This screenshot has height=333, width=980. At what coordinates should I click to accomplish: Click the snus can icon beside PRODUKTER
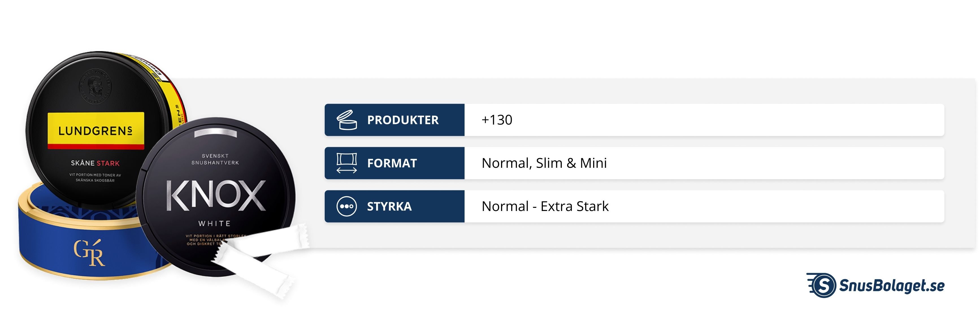coord(346,120)
